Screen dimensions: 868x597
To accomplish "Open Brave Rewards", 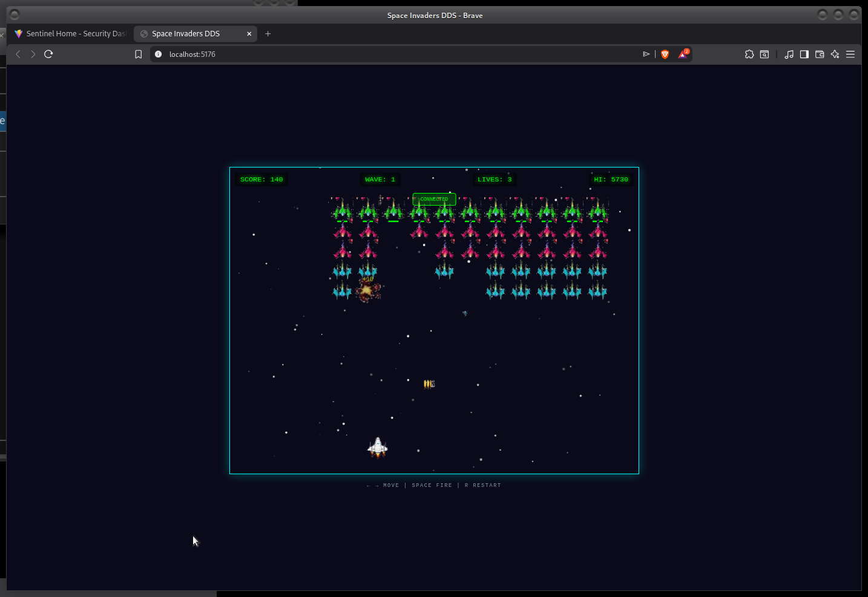I will point(683,54).
